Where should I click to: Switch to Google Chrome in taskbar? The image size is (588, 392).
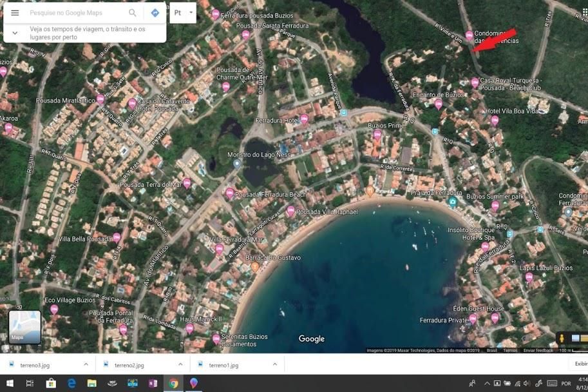[x=173, y=384]
